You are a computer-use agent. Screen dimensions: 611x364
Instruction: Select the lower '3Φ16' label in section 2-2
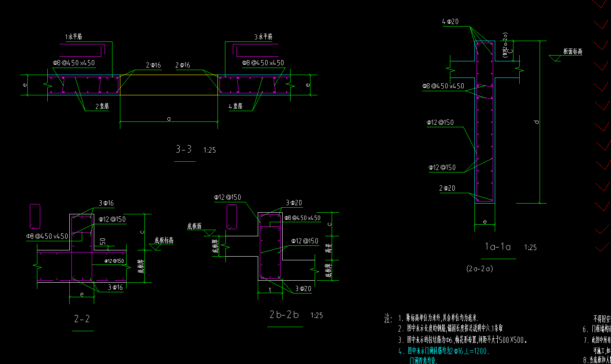(x=115, y=287)
